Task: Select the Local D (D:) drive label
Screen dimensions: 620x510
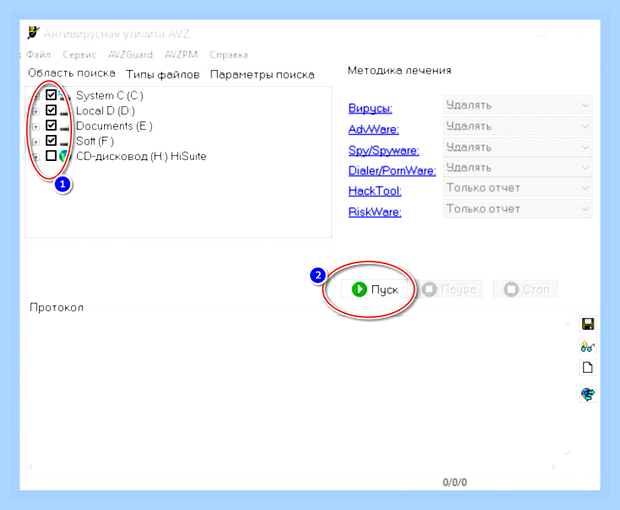Action: tap(105, 111)
